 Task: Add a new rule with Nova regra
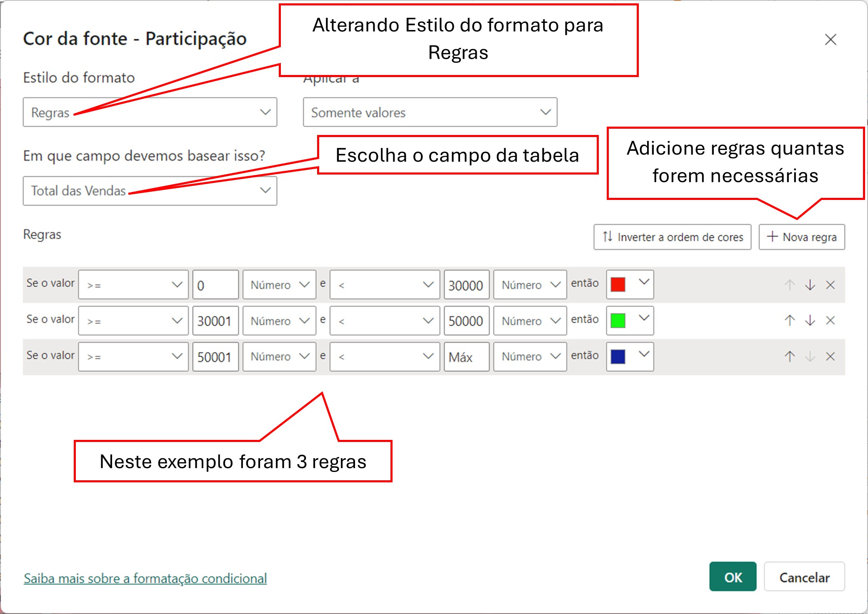801,237
